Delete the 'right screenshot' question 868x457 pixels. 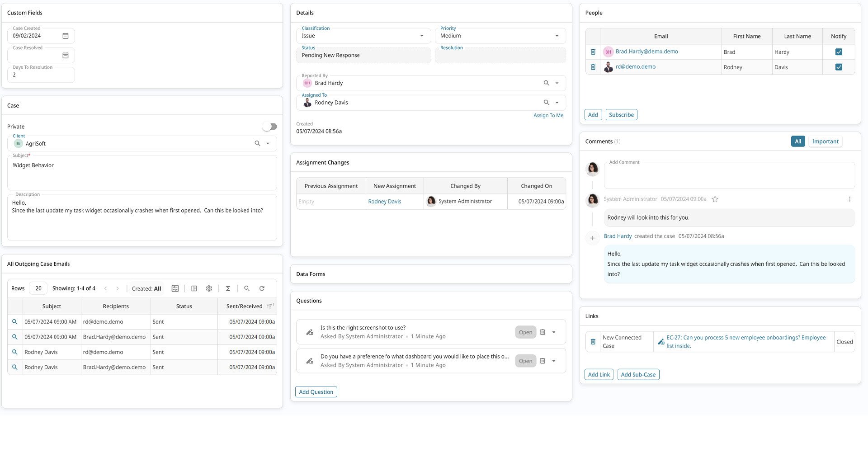542,332
